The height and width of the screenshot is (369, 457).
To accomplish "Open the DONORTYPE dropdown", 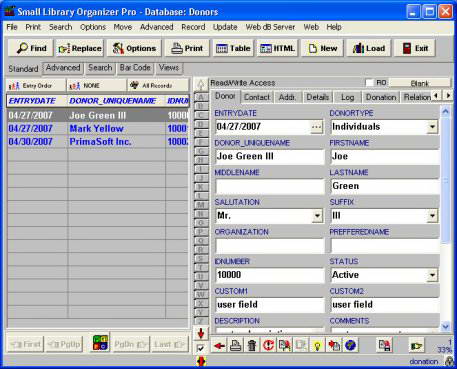I will coord(432,127).
